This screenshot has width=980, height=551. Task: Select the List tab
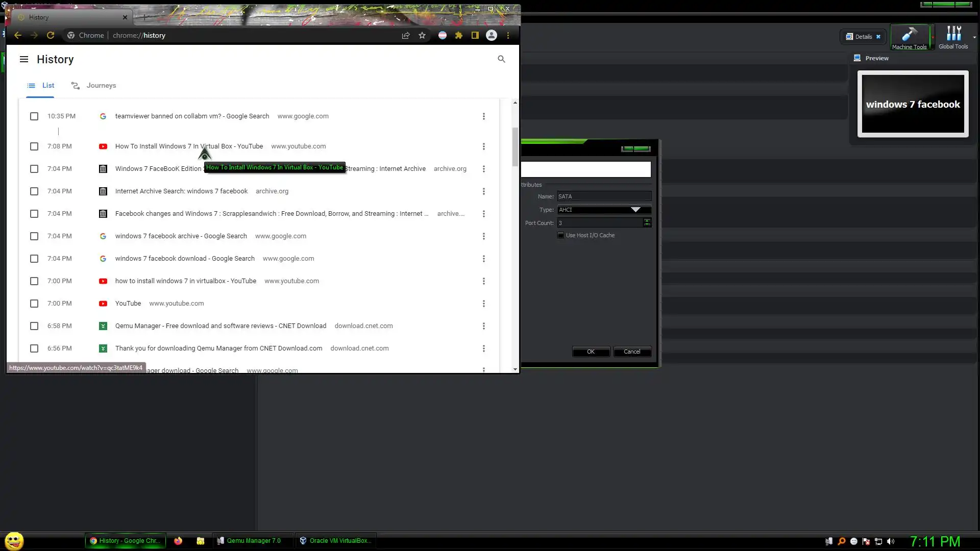tap(41, 85)
